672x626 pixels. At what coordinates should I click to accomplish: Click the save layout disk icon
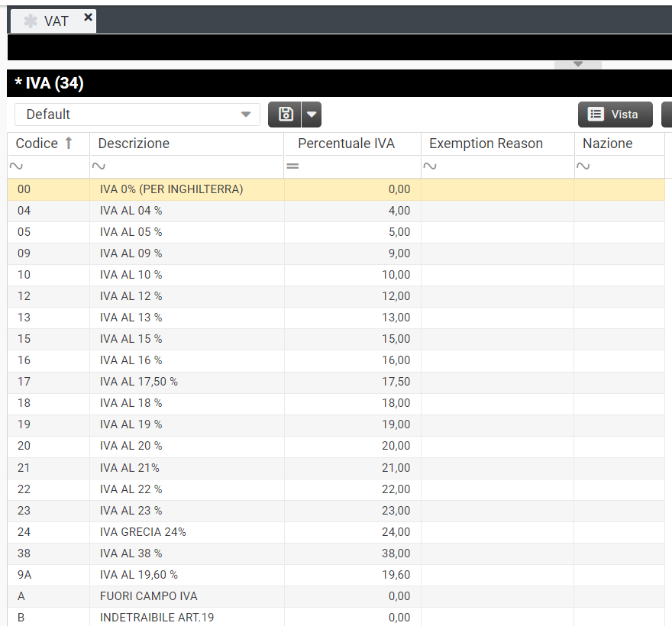click(286, 115)
